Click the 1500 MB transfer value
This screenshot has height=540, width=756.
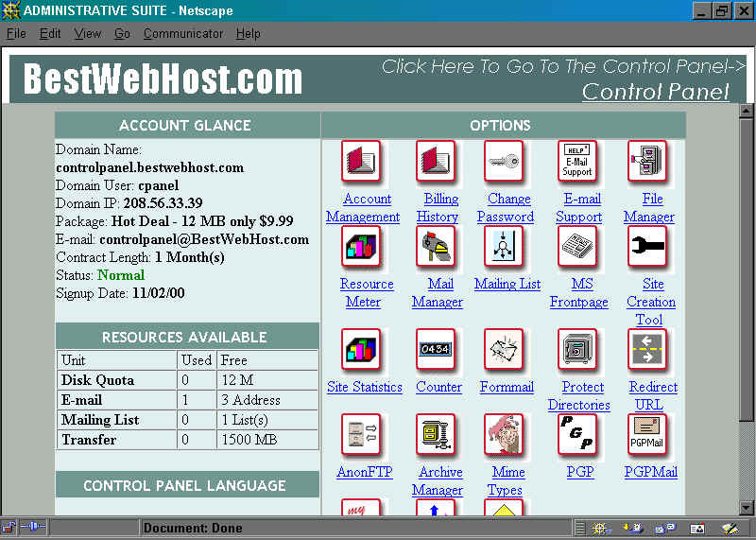249,440
